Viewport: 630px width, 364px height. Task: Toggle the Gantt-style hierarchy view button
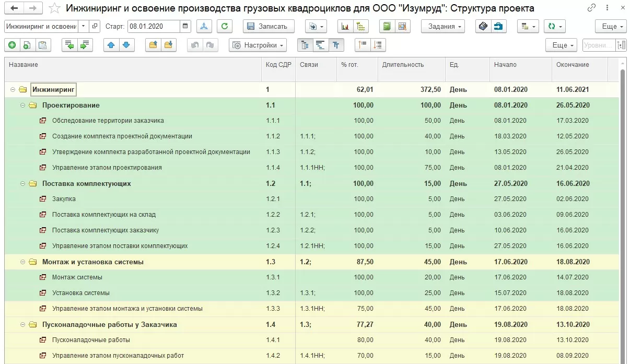(320, 45)
